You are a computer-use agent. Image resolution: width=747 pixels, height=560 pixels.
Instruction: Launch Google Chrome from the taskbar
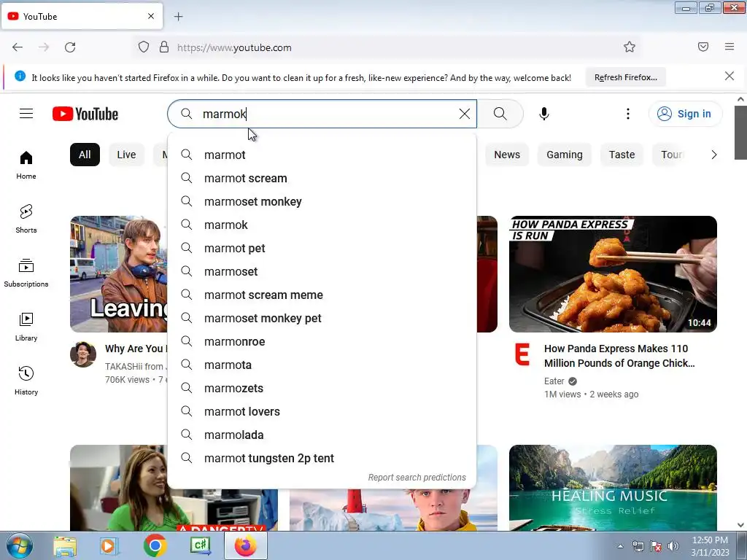155,545
